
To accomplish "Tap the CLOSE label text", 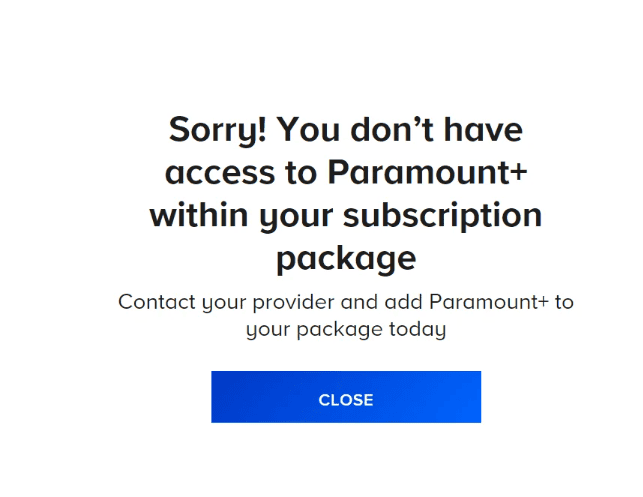I will (346, 400).
